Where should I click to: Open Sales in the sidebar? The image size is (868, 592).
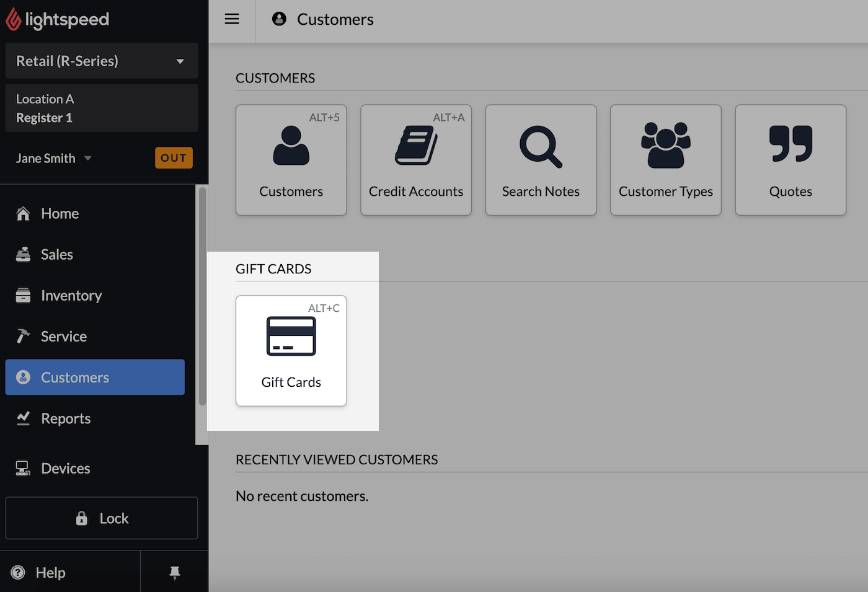pyautogui.click(x=56, y=254)
